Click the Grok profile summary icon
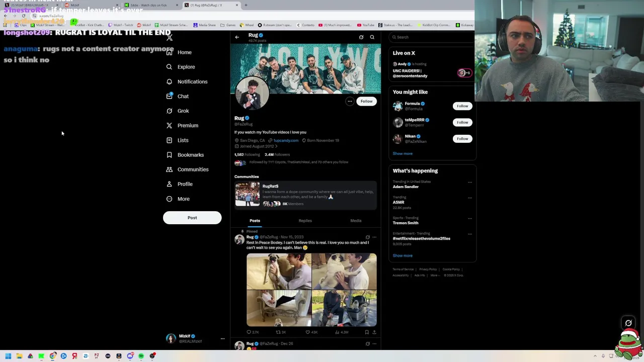 click(x=361, y=37)
